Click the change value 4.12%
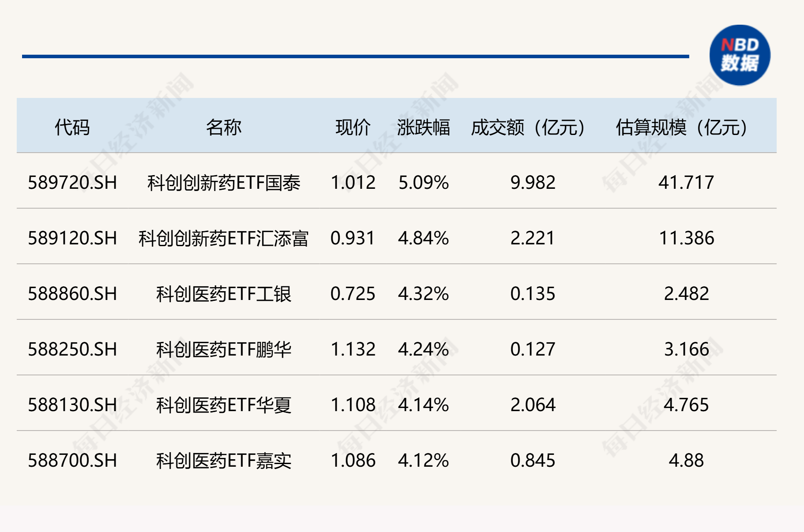This screenshot has height=532, width=804. [424, 461]
